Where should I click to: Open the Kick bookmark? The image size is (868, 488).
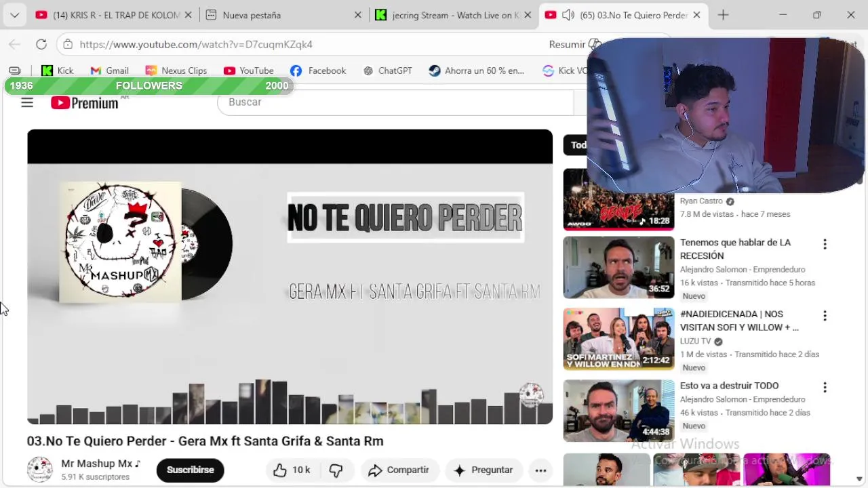point(58,70)
